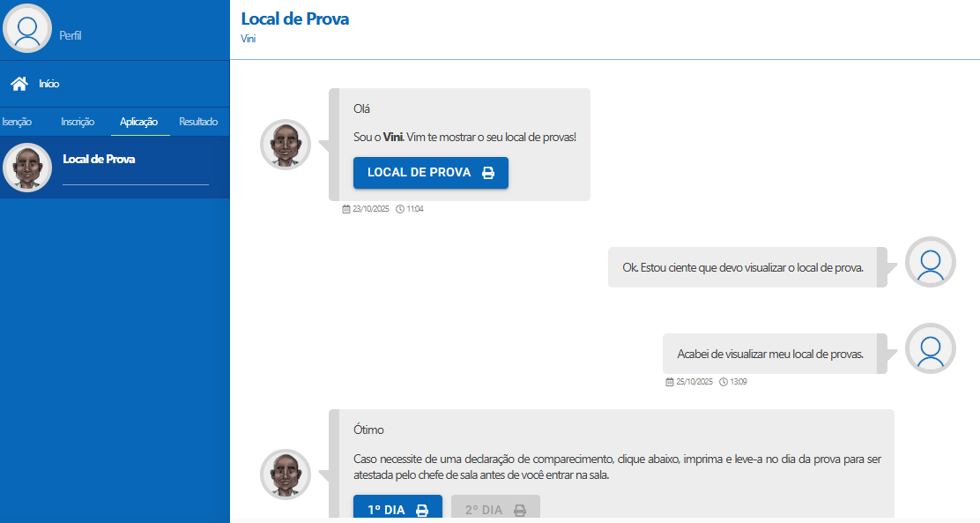Click the printer icon inside LOCAL DE PROVA button
980x523 pixels.
[x=489, y=172]
